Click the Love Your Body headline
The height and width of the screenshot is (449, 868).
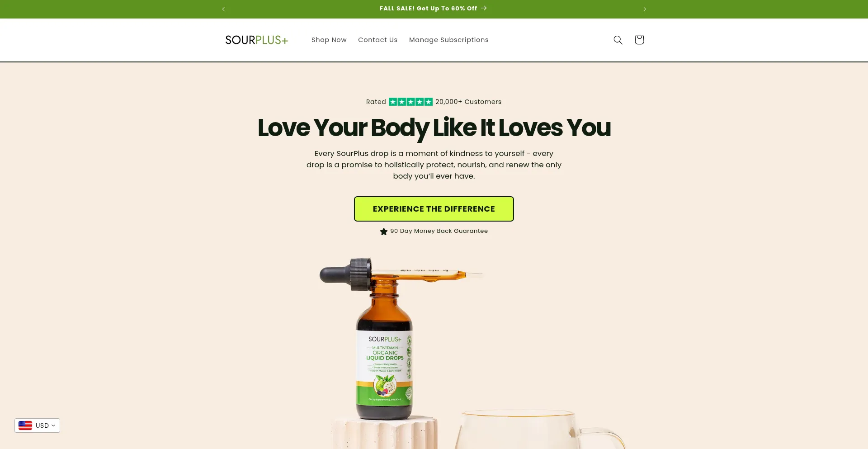coord(434,128)
